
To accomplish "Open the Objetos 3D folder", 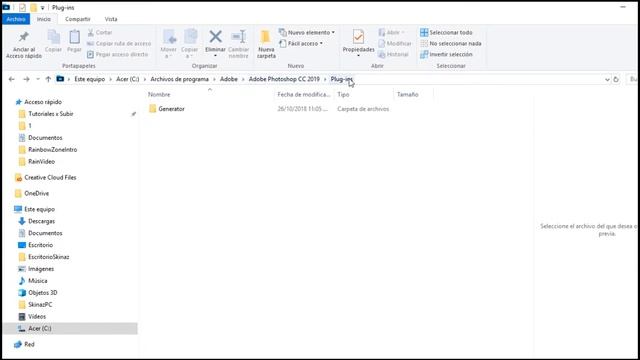I will (42, 293).
